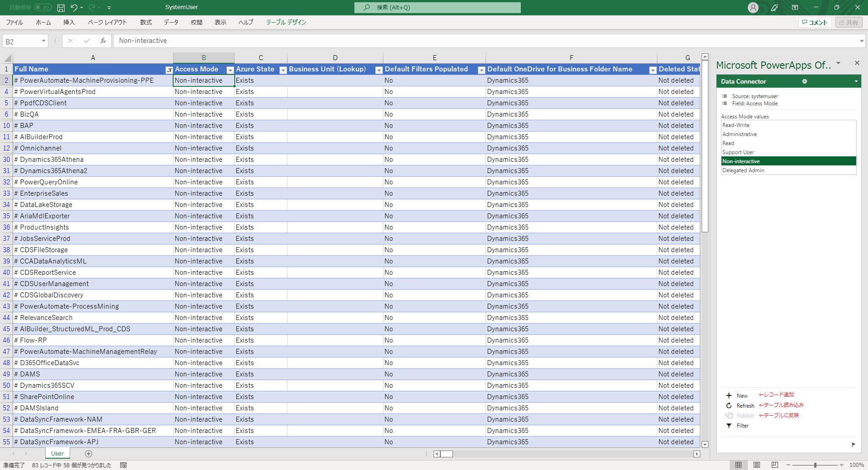Click the cancel entry X icon

(71, 41)
